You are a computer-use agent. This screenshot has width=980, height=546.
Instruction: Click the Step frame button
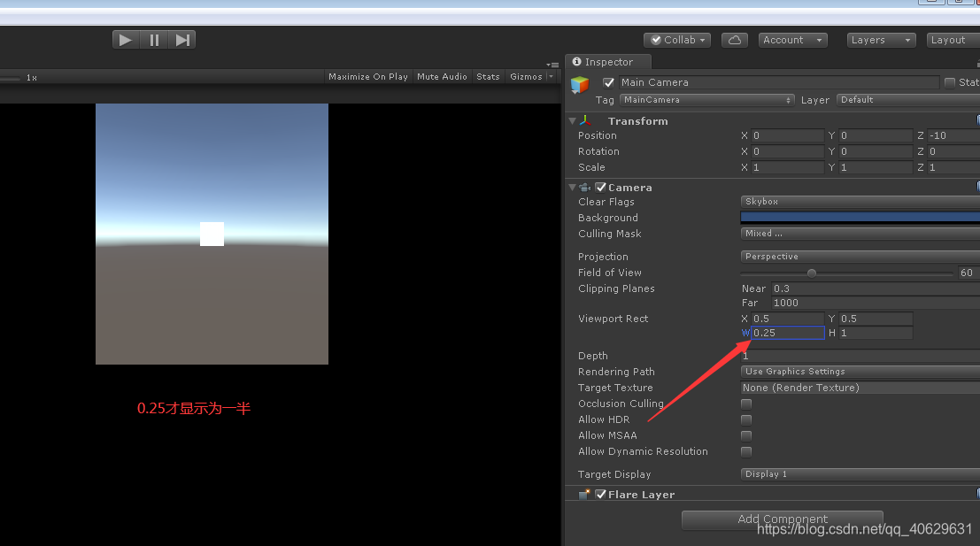pos(182,39)
